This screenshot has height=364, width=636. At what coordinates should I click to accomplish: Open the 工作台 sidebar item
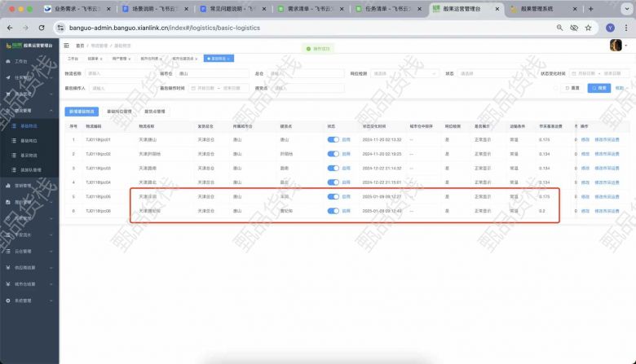pyautogui.click(x=21, y=61)
